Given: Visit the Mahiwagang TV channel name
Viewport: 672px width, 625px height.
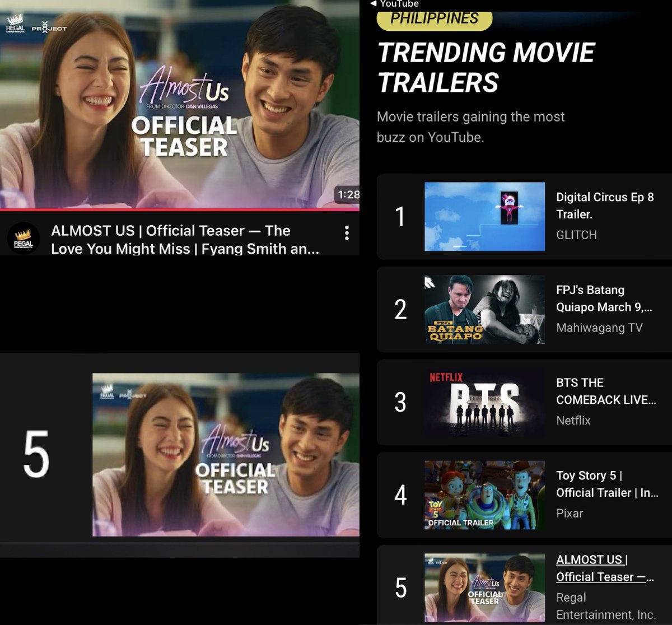Looking at the screenshot, I should [599, 328].
